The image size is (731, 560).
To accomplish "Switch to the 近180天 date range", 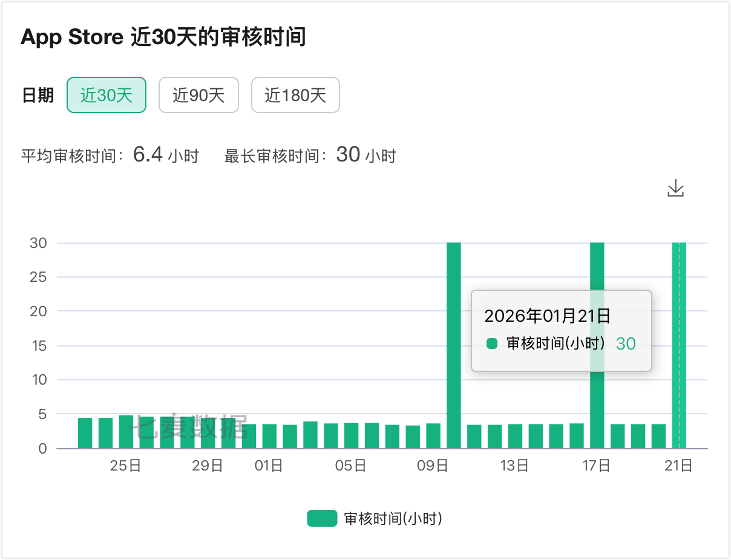I will point(295,95).
